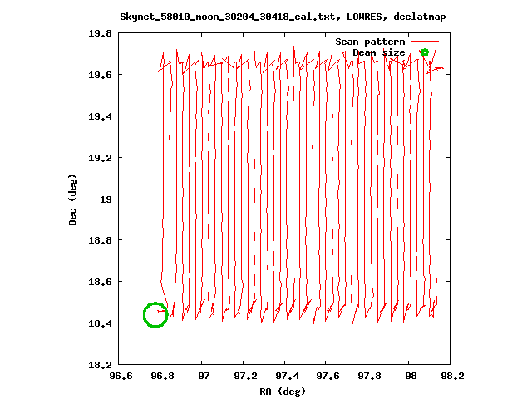
Task: Click the 19 tick label on y-axis
Action: click(x=106, y=199)
